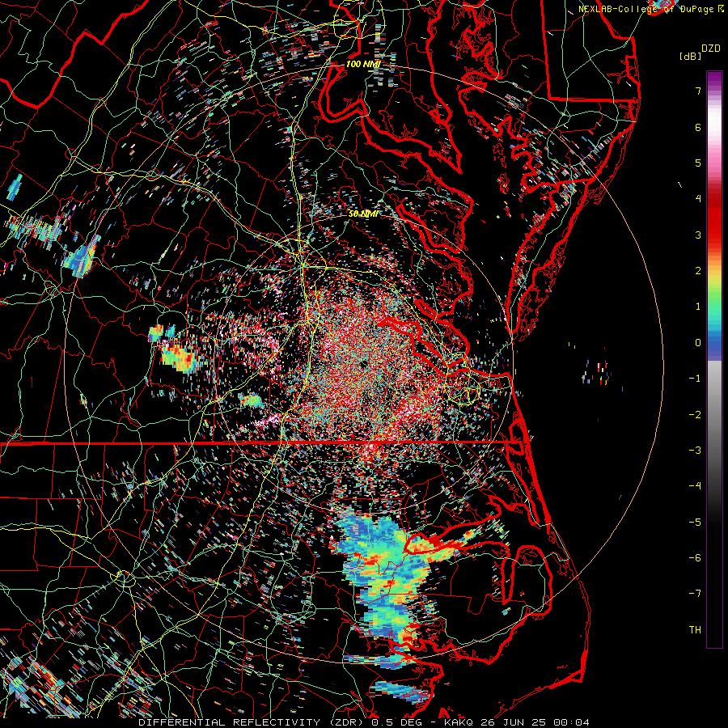
Task: Click the 2 value on color scale
Action: pyautogui.click(x=698, y=271)
